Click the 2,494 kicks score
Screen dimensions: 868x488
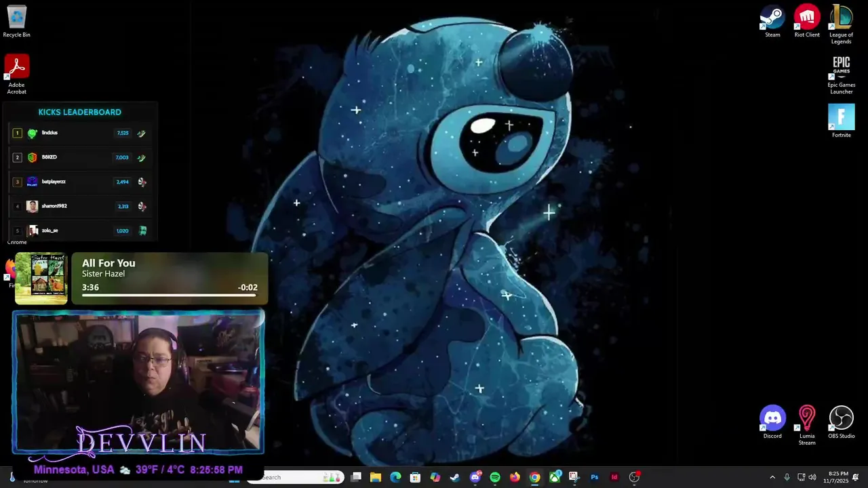click(123, 182)
